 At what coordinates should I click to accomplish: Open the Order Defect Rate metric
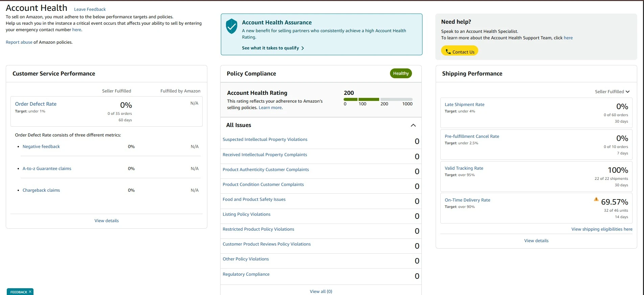coord(36,104)
